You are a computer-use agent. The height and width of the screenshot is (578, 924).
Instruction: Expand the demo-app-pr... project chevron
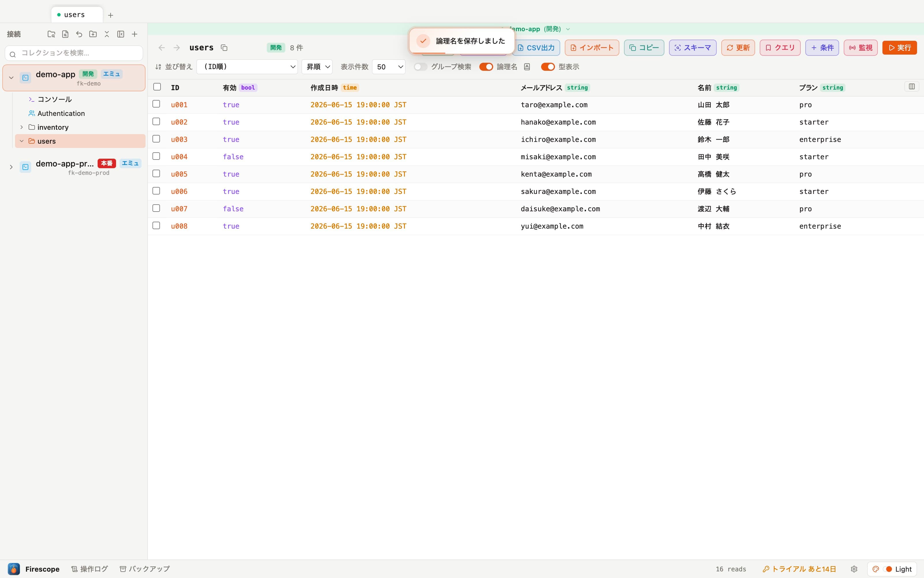click(11, 167)
